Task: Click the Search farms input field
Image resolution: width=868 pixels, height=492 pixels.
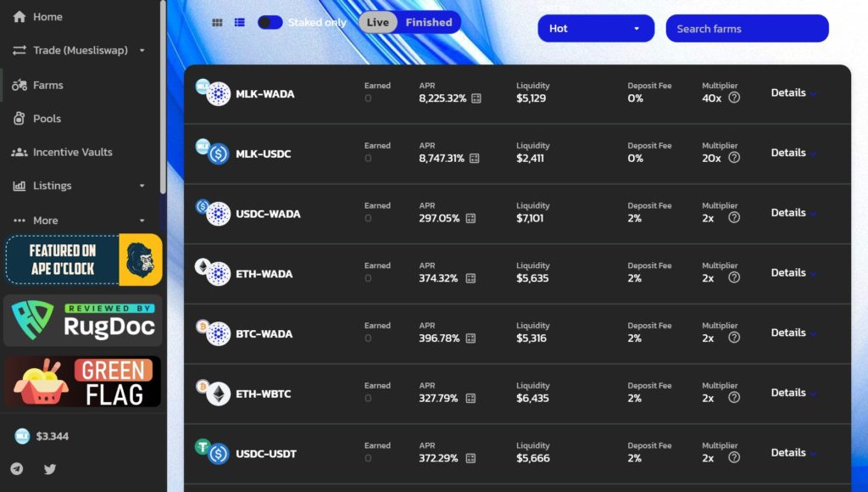Action: [747, 28]
